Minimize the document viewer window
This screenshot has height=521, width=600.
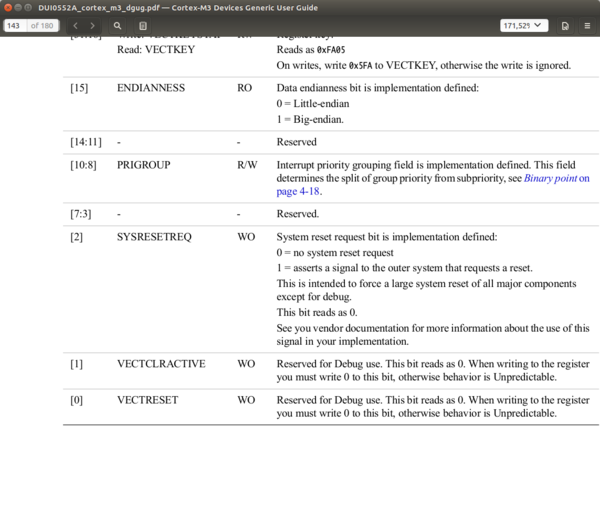(18, 7)
